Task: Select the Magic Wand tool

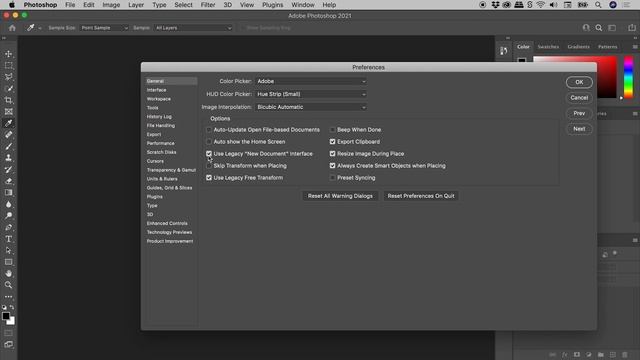Action: pyautogui.click(x=9, y=89)
